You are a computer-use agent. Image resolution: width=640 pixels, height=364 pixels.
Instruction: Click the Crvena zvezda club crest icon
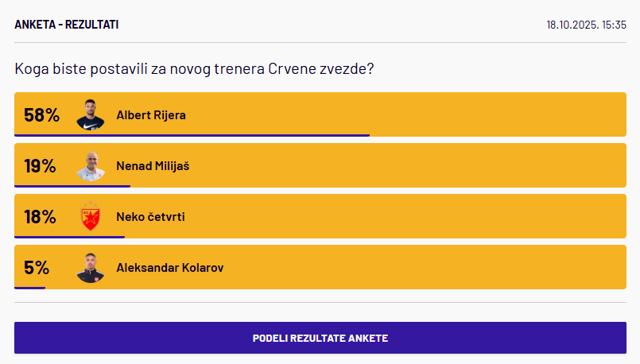point(91,217)
